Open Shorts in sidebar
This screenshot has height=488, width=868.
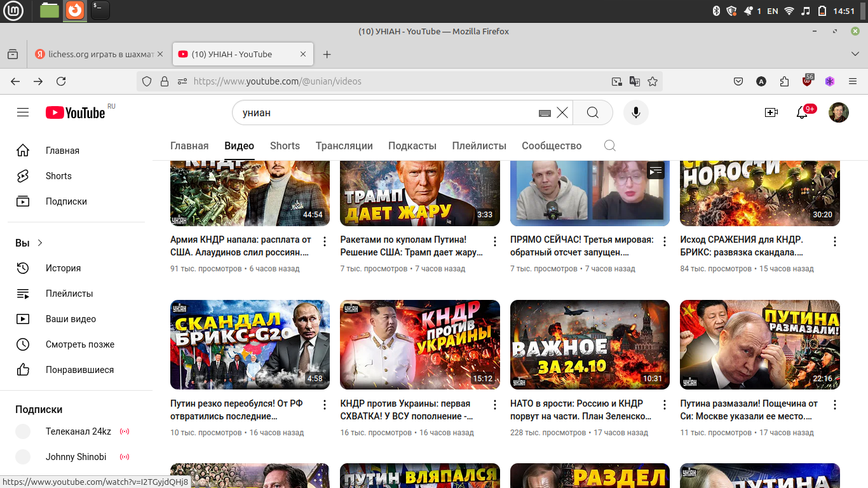click(x=76, y=176)
